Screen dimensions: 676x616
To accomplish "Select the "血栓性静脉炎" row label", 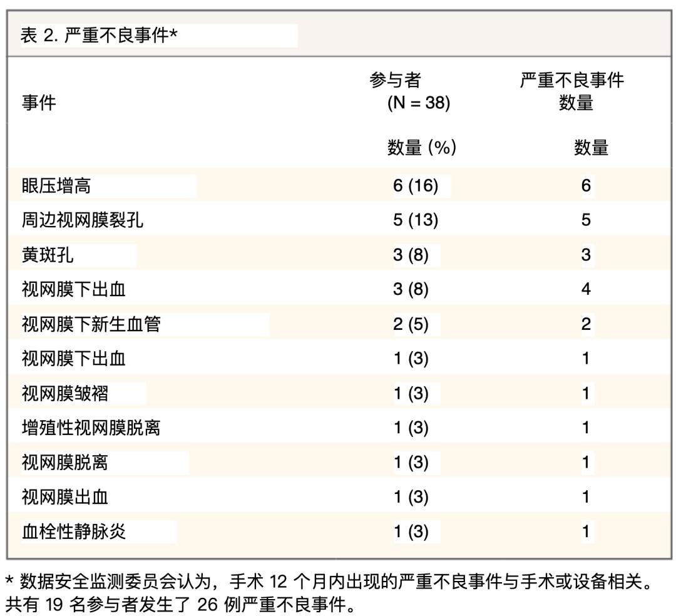I will pos(74,531).
